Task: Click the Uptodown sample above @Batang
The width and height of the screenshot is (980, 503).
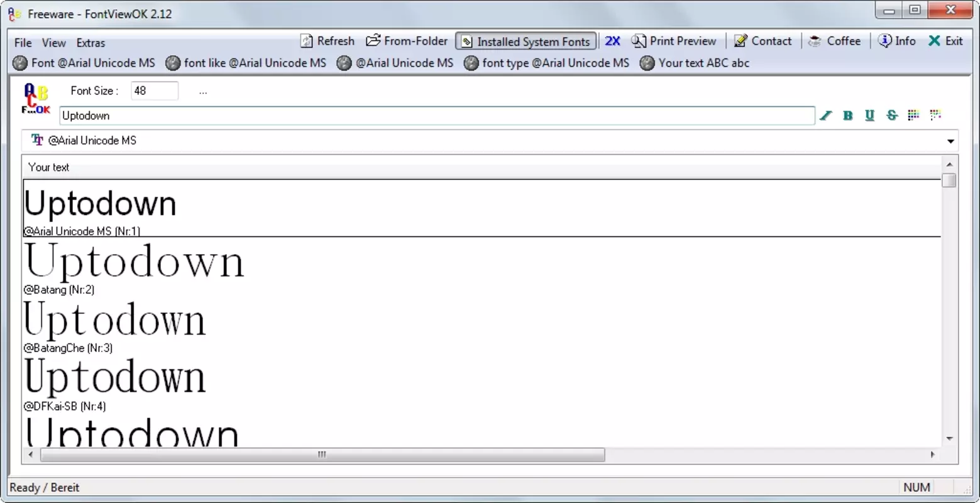Action: tap(134, 262)
